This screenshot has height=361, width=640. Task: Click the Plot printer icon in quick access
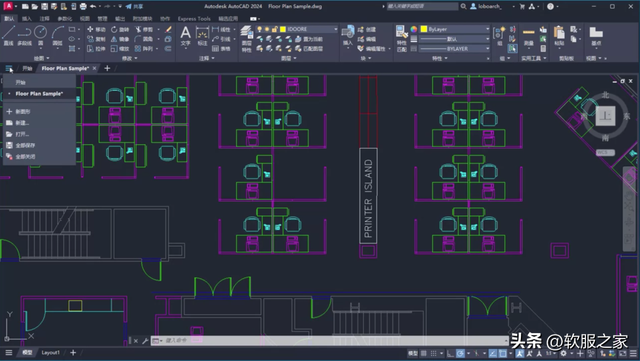tap(83, 7)
